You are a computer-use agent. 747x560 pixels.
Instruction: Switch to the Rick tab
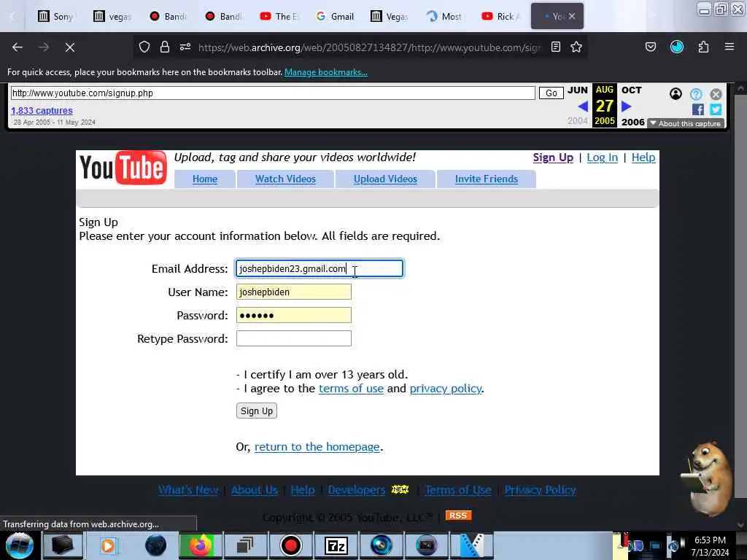500,17
